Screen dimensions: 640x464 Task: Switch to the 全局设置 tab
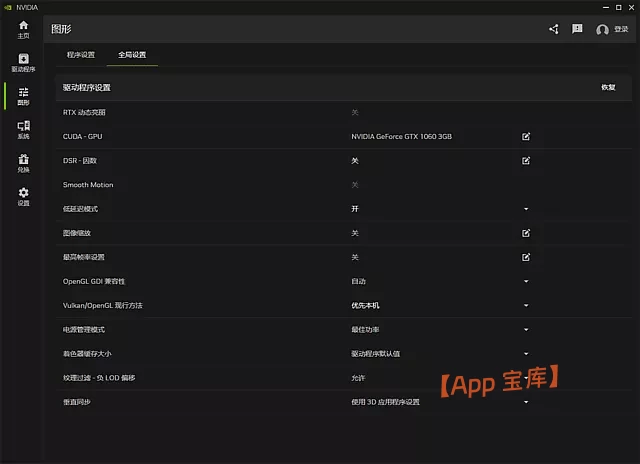132,55
